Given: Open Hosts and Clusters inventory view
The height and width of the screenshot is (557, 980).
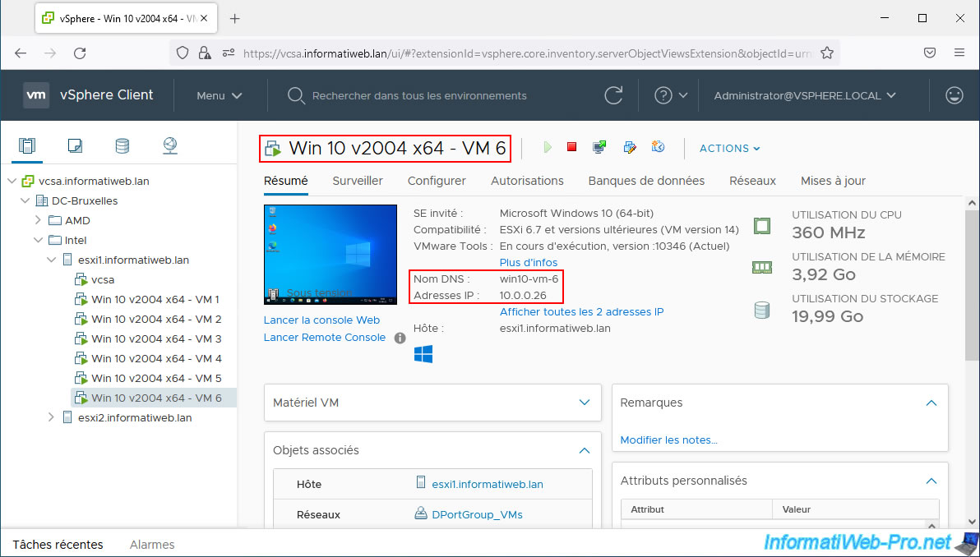Looking at the screenshot, I should (27, 146).
